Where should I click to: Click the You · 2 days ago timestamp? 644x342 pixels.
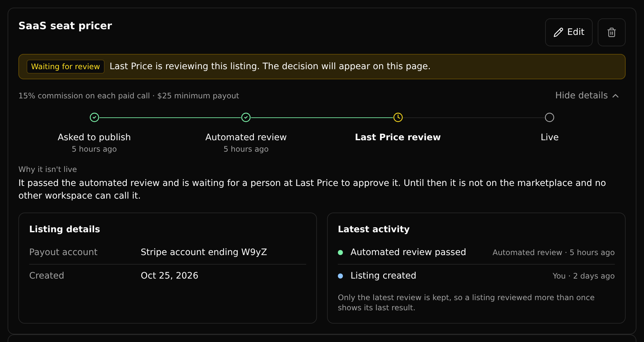click(583, 276)
